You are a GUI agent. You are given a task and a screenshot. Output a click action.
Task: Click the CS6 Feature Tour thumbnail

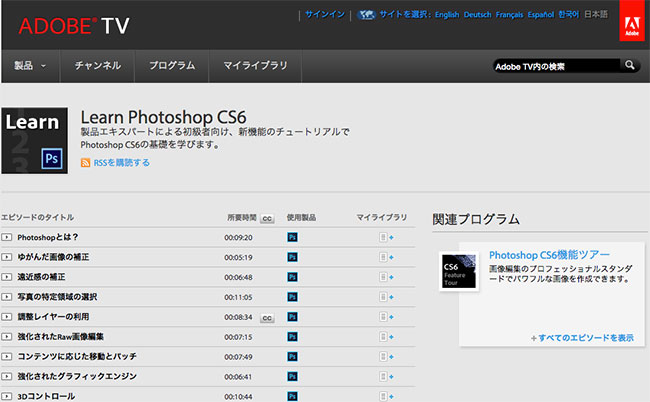click(459, 271)
